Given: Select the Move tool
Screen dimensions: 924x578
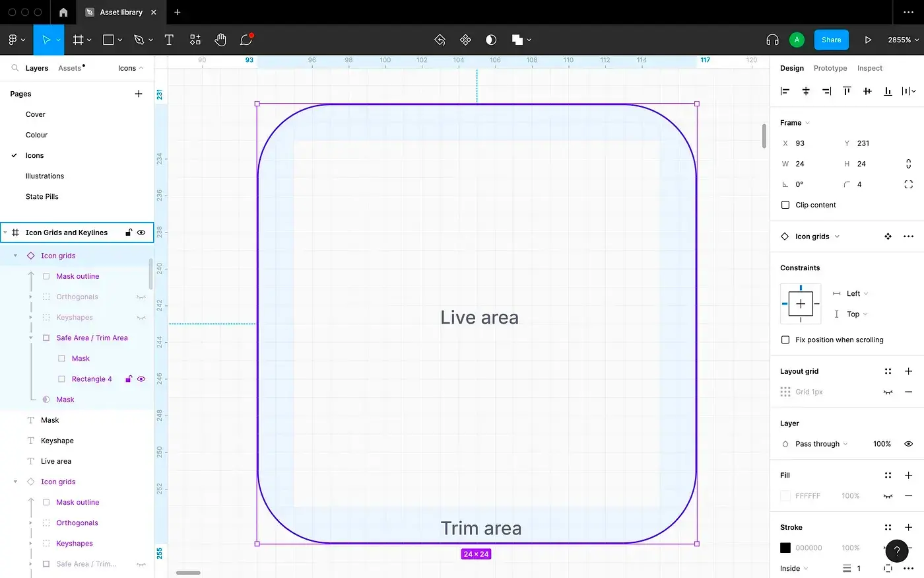Looking at the screenshot, I should tap(46, 40).
